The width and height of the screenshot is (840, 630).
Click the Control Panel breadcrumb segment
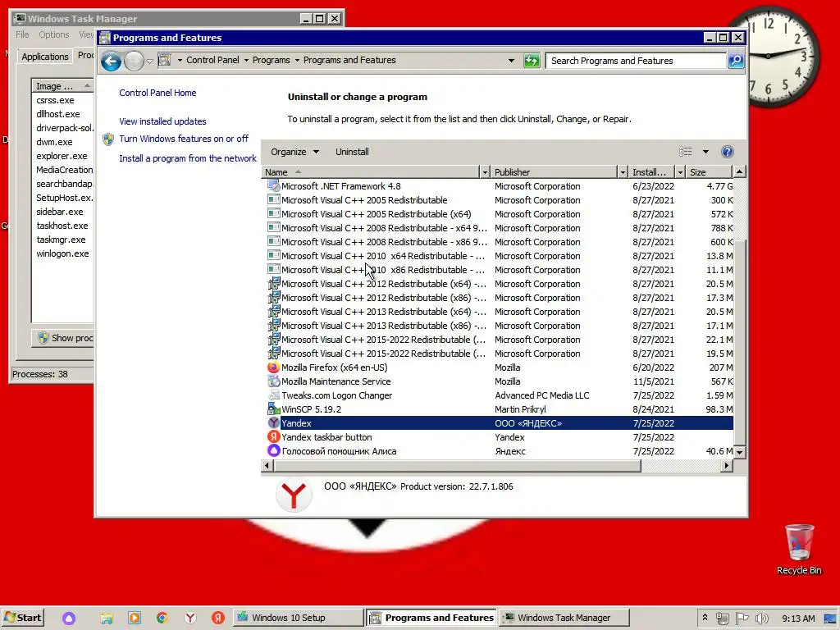212,60
